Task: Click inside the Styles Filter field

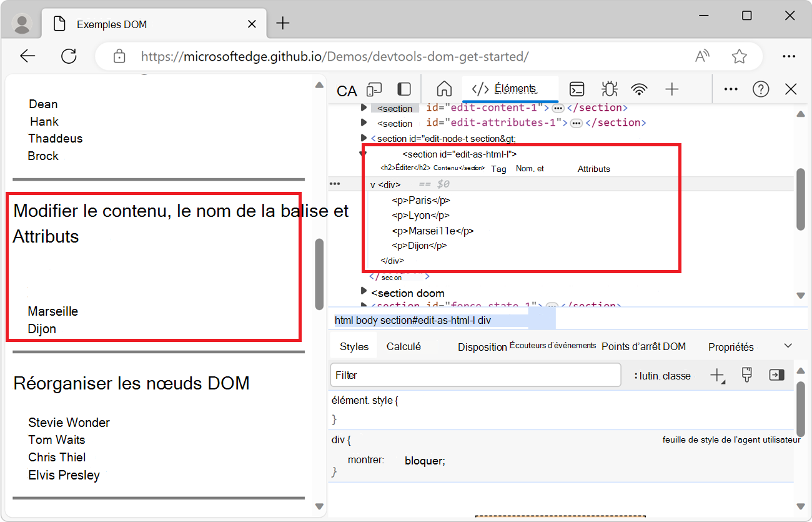Action: (475, 374)
